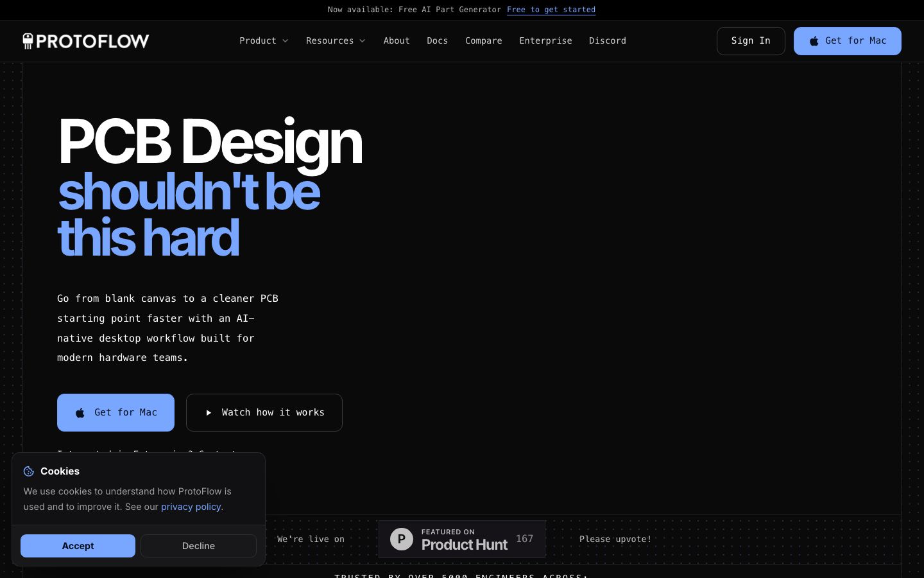Click the 'Please upvote!' text
Viewport: 924px width, 578px height.
615,539
